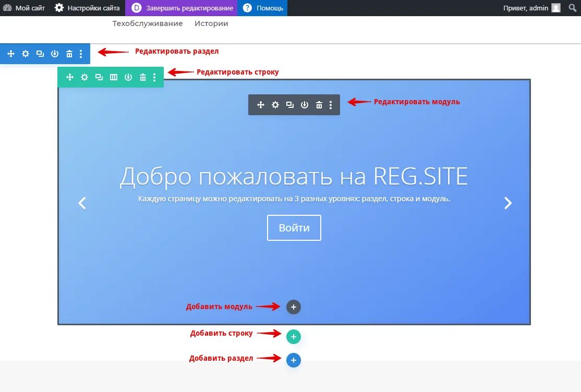This screenshot has width=581, height=392.
Task: Duplicate the row using green toolbar icon
Action: pyautogui.click(x=99, y=77)
